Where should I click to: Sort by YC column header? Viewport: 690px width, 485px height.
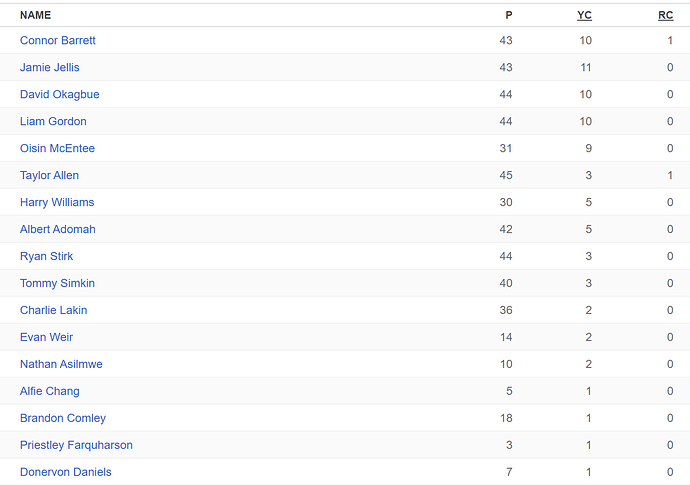click(584, 15)
